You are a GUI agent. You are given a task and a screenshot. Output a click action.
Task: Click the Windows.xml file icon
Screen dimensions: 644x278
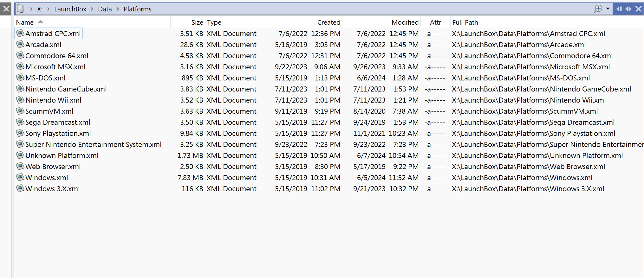20,177
